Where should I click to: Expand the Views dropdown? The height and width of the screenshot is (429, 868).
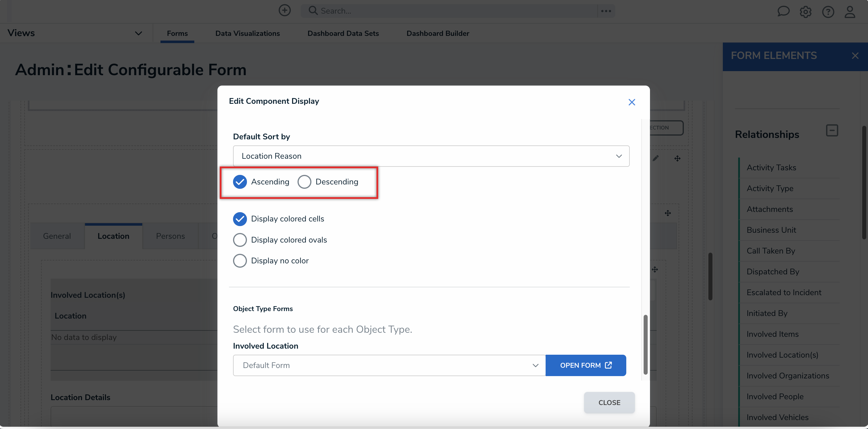[x=138, y=33]
